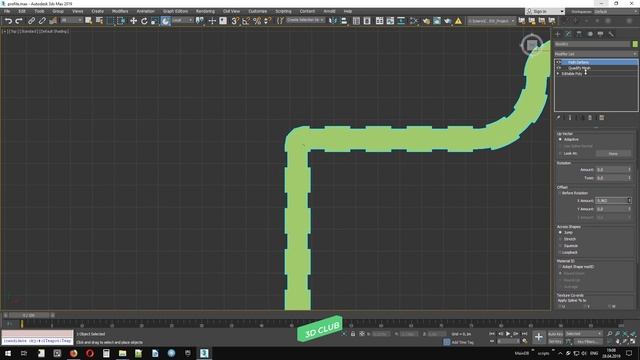Image resolution: width=640 pixels, height=360 pixels.
Task: Click the yellow warning triangle icon
Action: pos(458,21)
